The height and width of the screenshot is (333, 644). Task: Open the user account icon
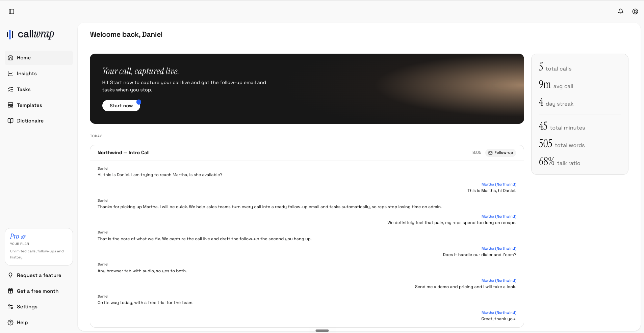pos(635,11)
